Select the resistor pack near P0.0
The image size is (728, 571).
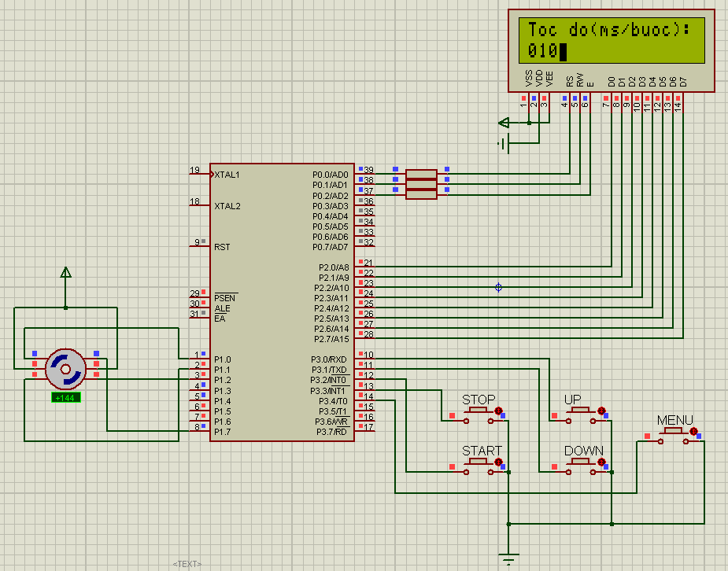[x=421, y=184]
